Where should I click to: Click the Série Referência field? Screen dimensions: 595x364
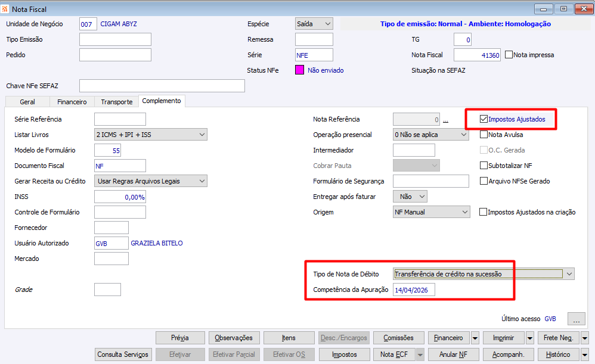[120, 119]
